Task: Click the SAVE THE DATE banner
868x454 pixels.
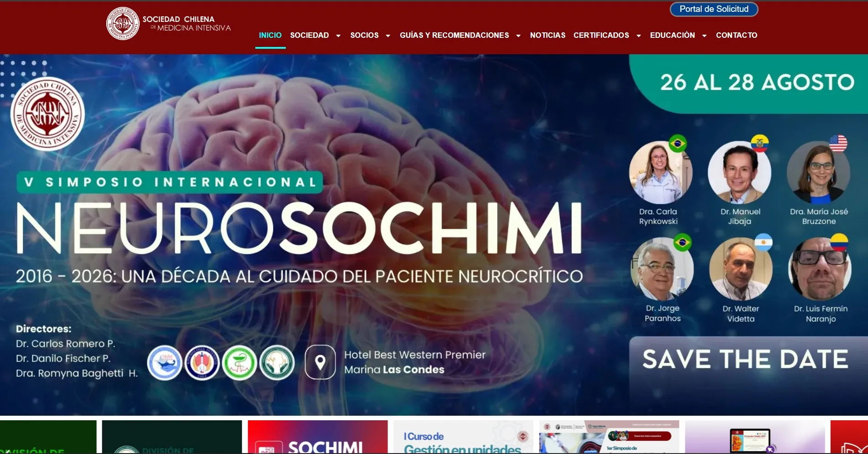Action: [744, 360]
